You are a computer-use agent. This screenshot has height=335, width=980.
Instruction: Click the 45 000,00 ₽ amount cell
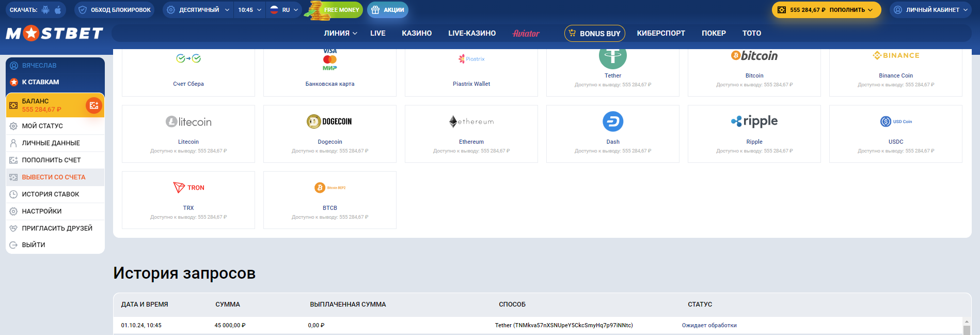click(230, 326)
